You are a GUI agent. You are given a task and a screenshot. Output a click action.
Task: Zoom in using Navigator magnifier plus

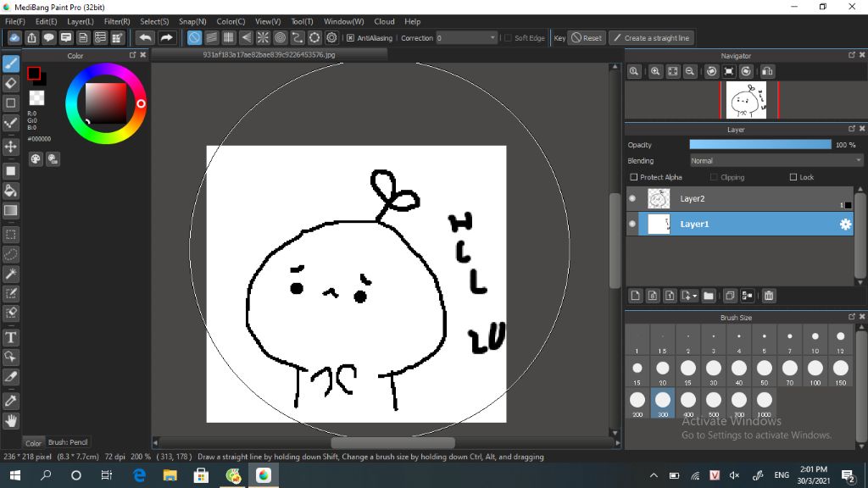click(x=655, y=71)
